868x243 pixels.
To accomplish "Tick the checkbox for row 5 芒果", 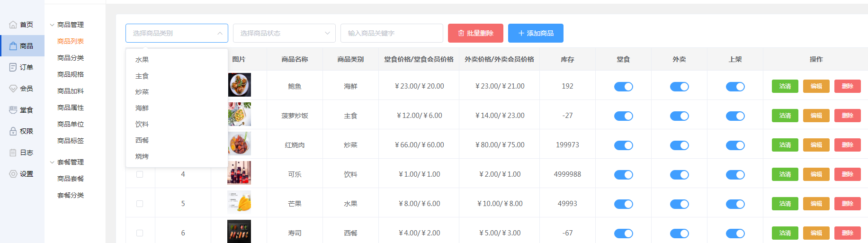I will click(140, 204).
